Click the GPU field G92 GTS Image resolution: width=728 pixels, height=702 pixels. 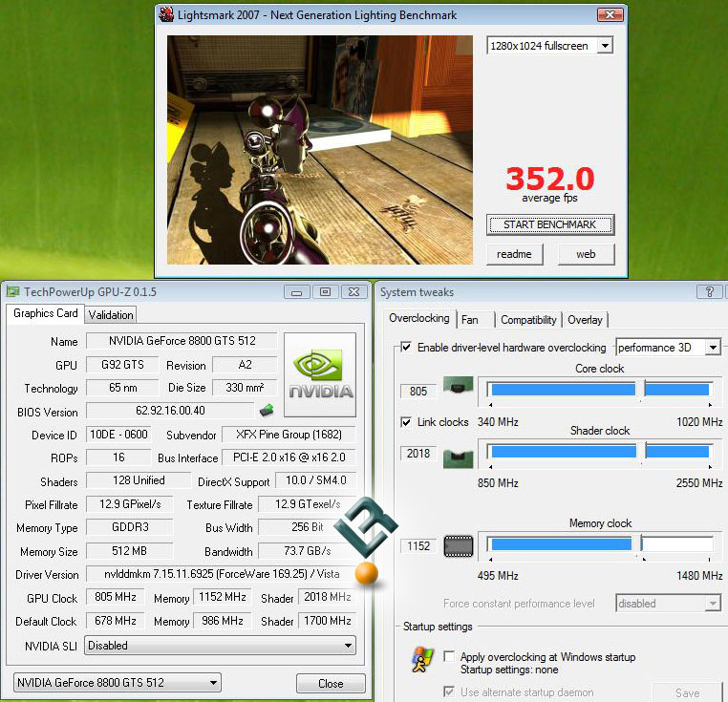122,365
